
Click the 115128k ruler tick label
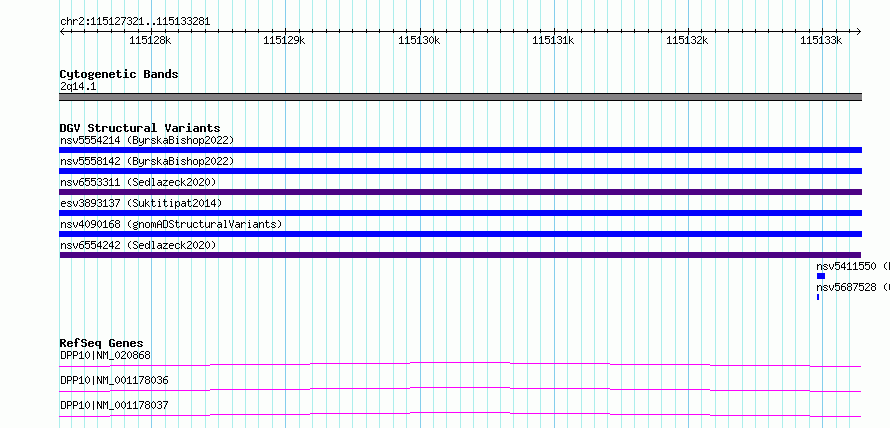click(x=150, y=40)
